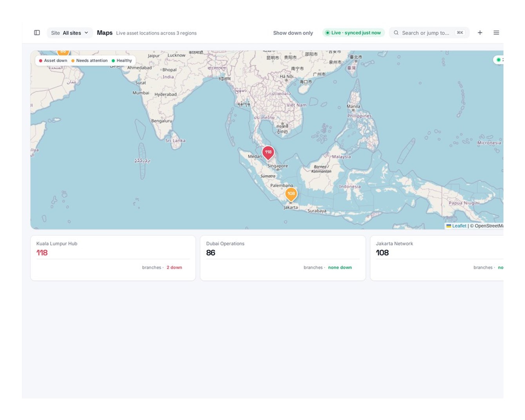Click the Asset down legend entry
This screenshot has width=525, height=420.
(53, 61)
